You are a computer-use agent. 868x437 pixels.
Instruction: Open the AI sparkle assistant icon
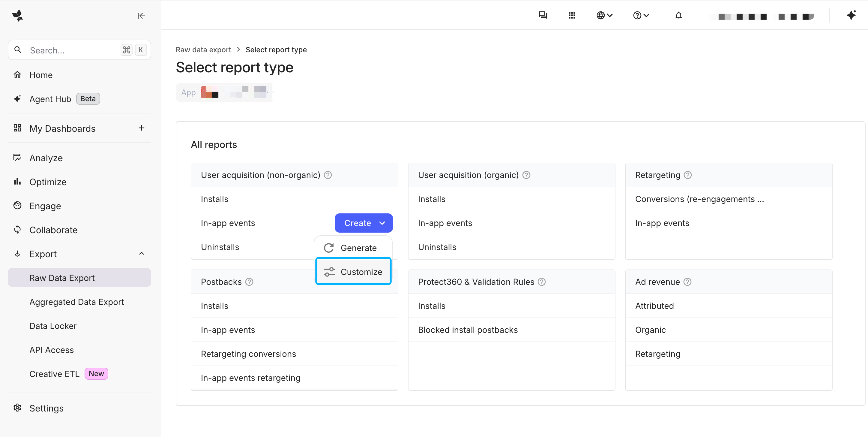[852, 15]
